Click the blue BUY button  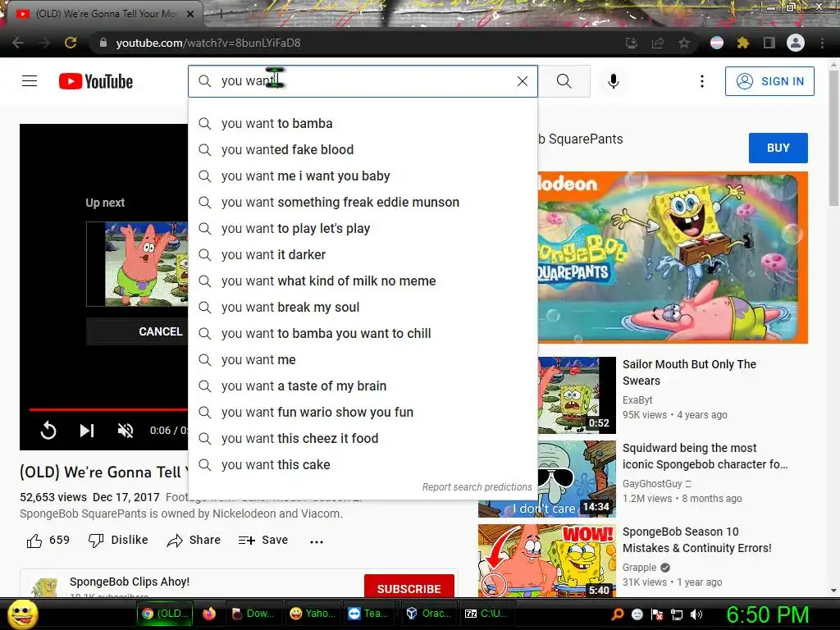coord(778,148)
